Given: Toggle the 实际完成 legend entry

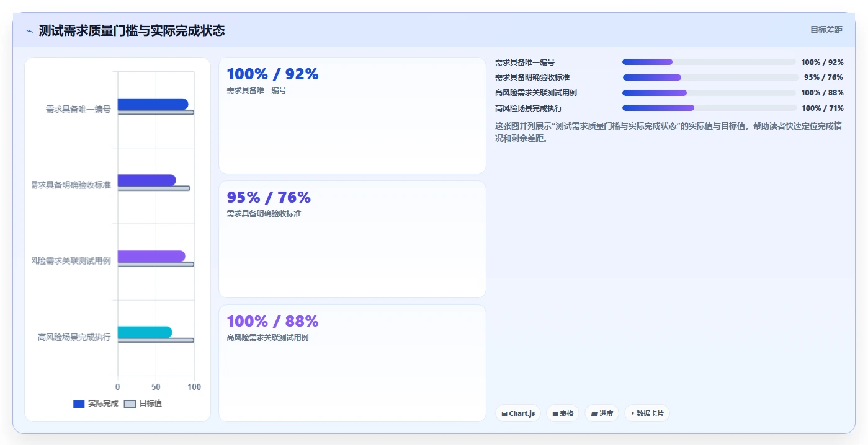Looking at the screenshot, I should (x=96, y=403).
